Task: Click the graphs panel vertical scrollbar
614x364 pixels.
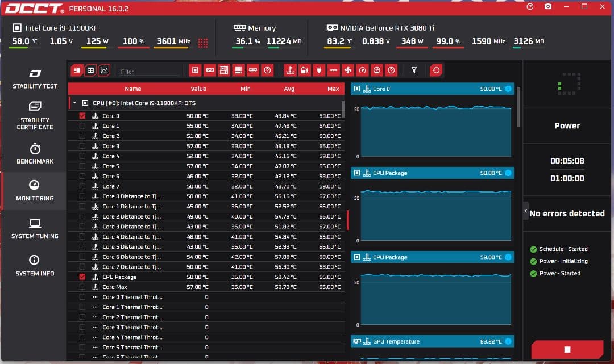Action: [x=518, y=107]
